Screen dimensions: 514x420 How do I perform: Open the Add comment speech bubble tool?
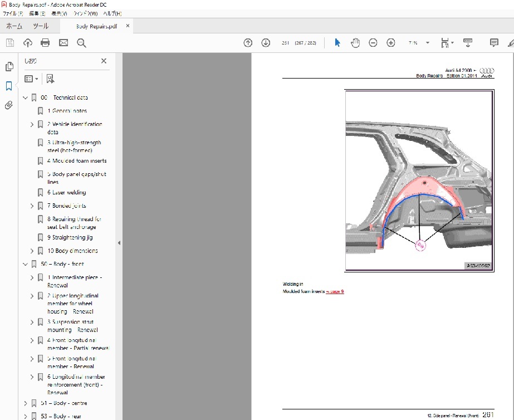(x=493, y=43)
